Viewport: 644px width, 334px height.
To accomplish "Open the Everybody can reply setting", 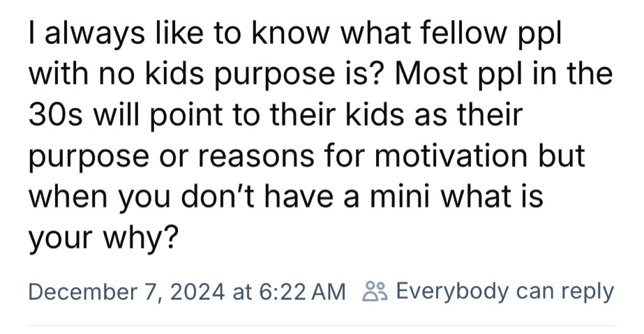I will tap(504, 291).
